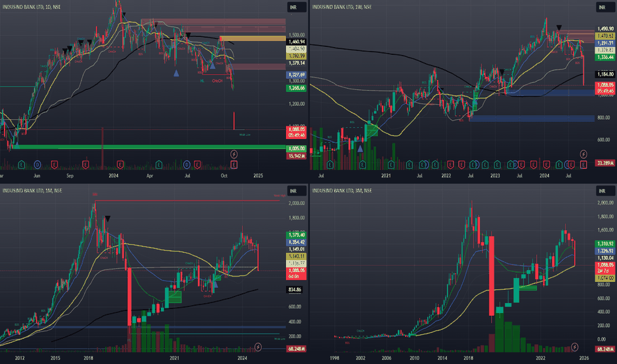Click the 1,379.40 green price label on 1M chart
This screenshot has height=364, width=617.
click(297, 235)
